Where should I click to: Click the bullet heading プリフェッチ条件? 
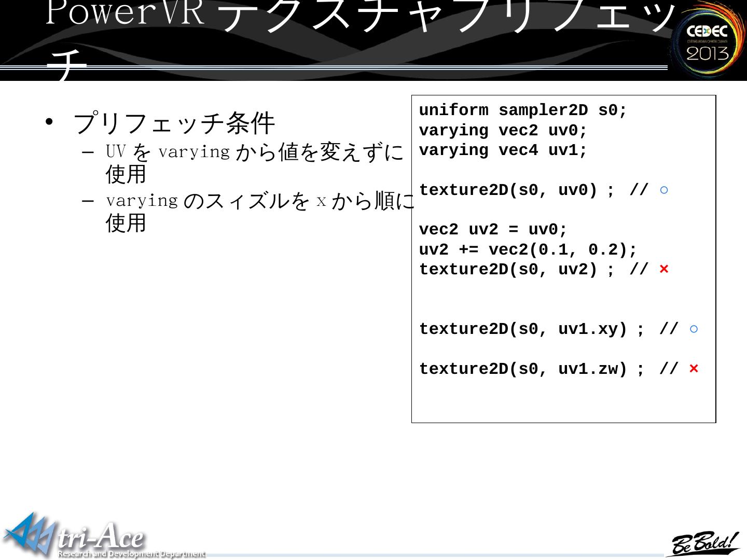[174, 123]
